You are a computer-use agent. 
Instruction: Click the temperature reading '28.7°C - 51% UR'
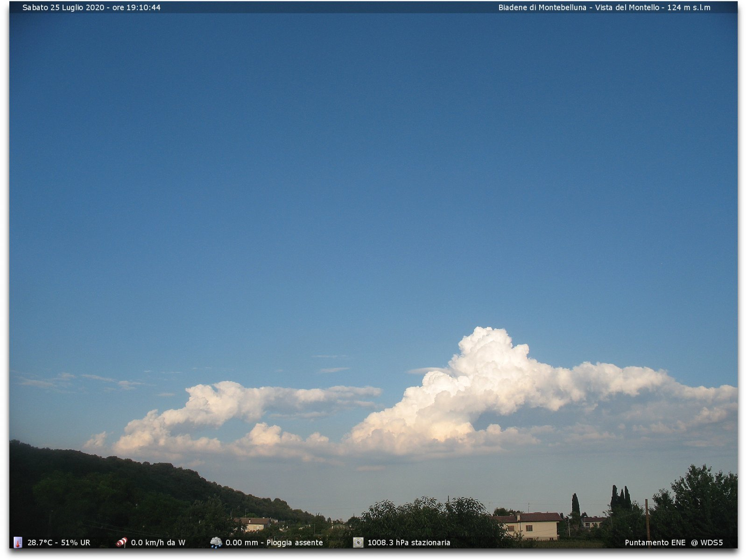(59, 543)
